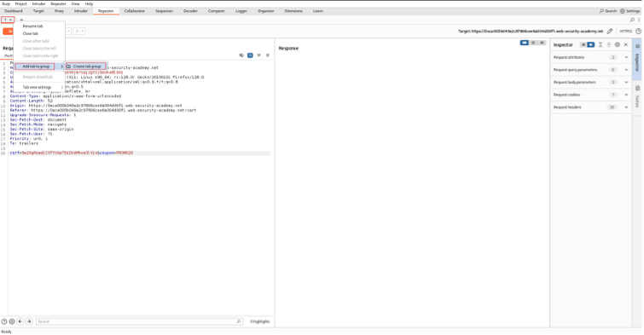
Task: Click the Search button in top bar
Action: coord(608,11)
